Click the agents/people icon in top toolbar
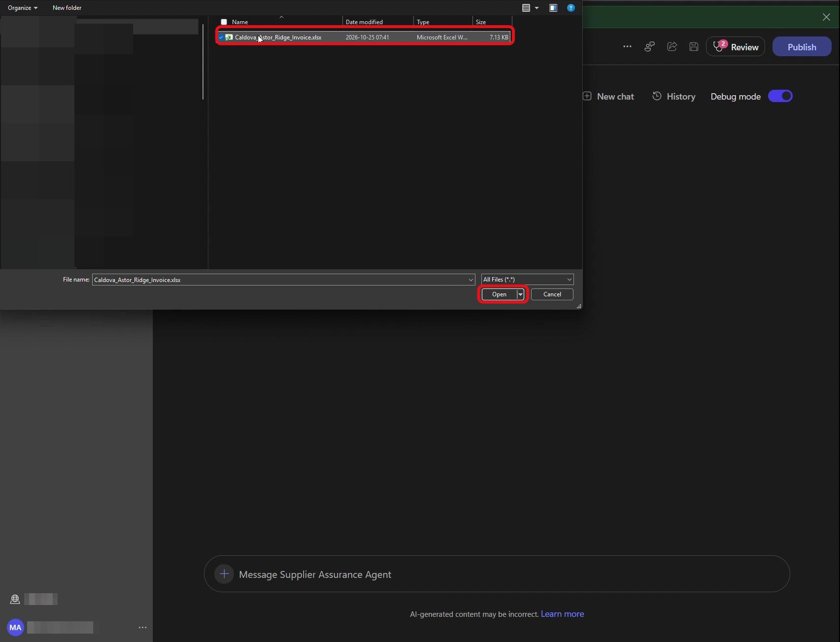 pos(650,47)
